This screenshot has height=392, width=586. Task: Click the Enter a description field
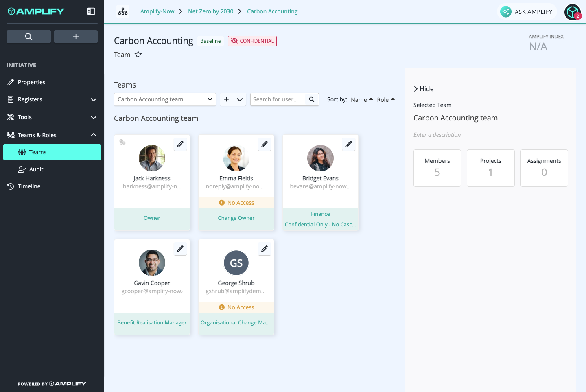(x=437, y=135)
